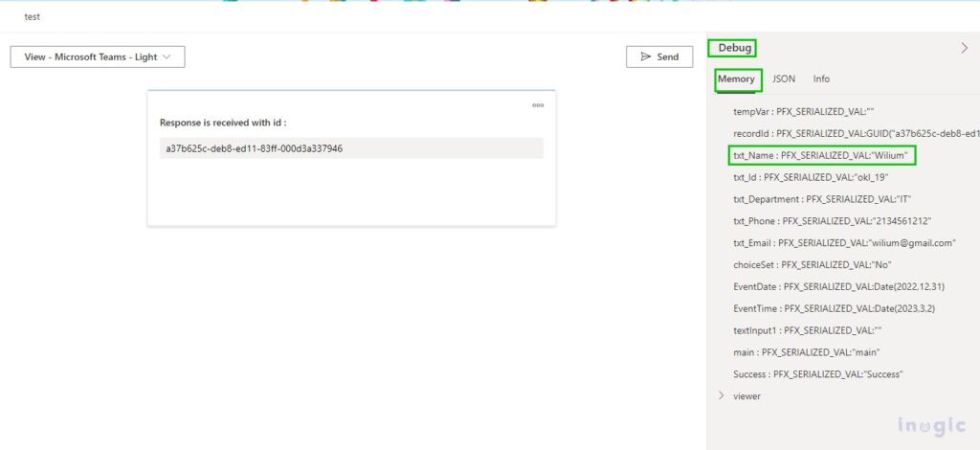Select the test tab at the top
Screen dimensions: 980x450
[32, 17]
